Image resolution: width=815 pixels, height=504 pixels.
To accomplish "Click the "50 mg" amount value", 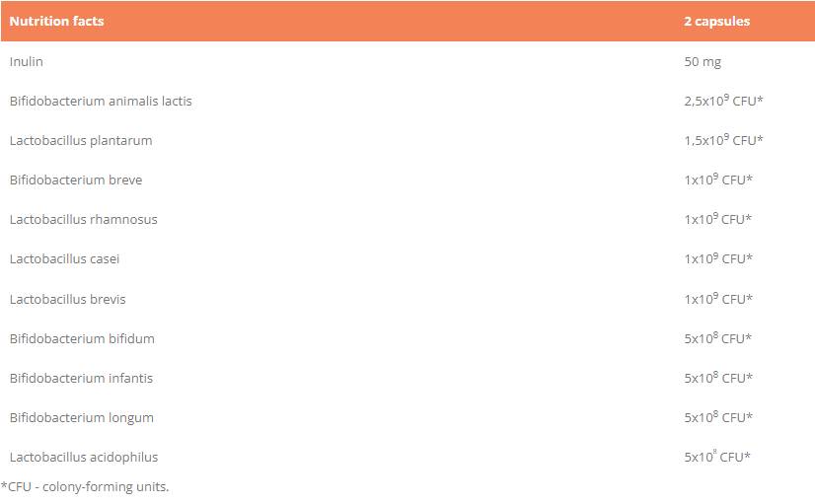I will (x=703, y=61).
